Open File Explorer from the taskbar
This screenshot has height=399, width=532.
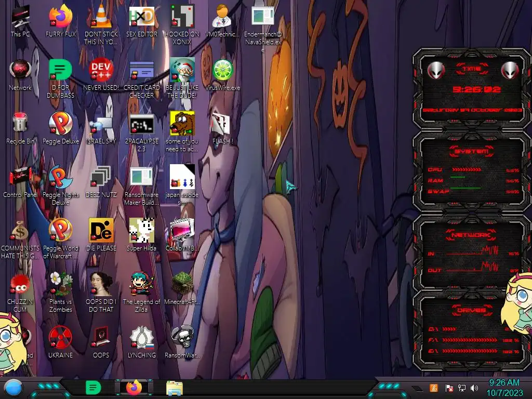pos(175,388)
